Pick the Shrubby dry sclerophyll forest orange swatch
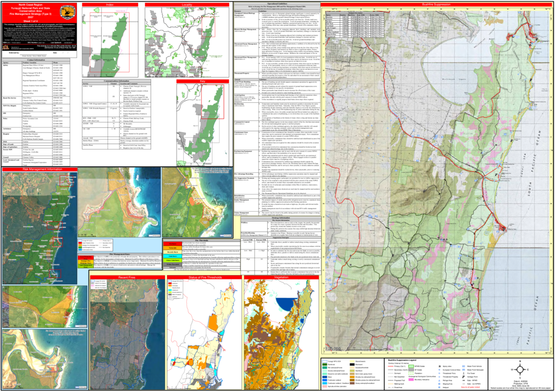 [352, 377]
